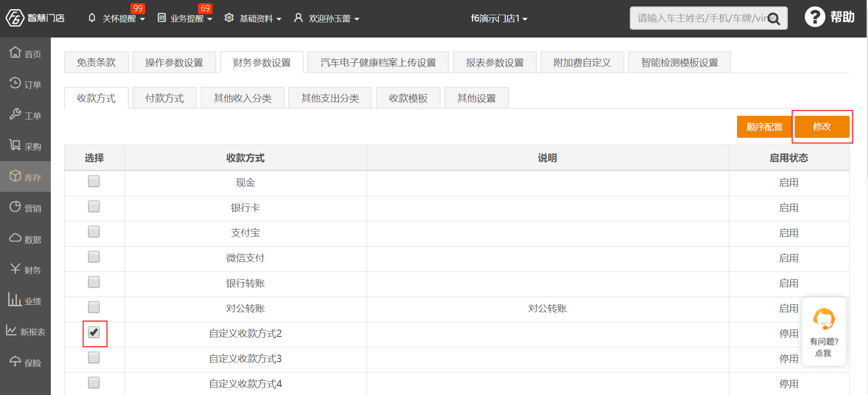Switch to 操作参数设置 tab
Image resolution: width=868 pixels, height=395 pixels.
(174, 62)
